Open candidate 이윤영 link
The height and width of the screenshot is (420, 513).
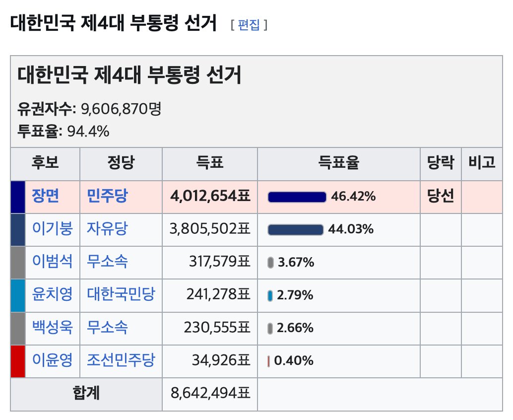[52, 360]
